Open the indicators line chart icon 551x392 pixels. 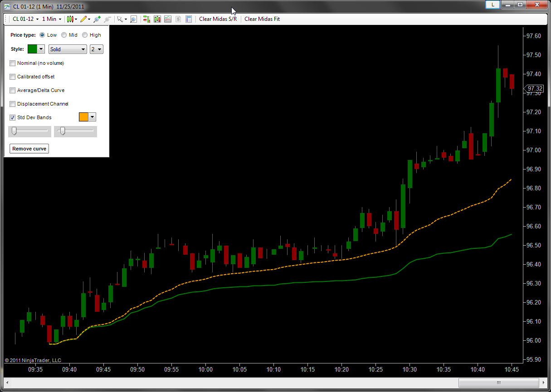point(168,19)
